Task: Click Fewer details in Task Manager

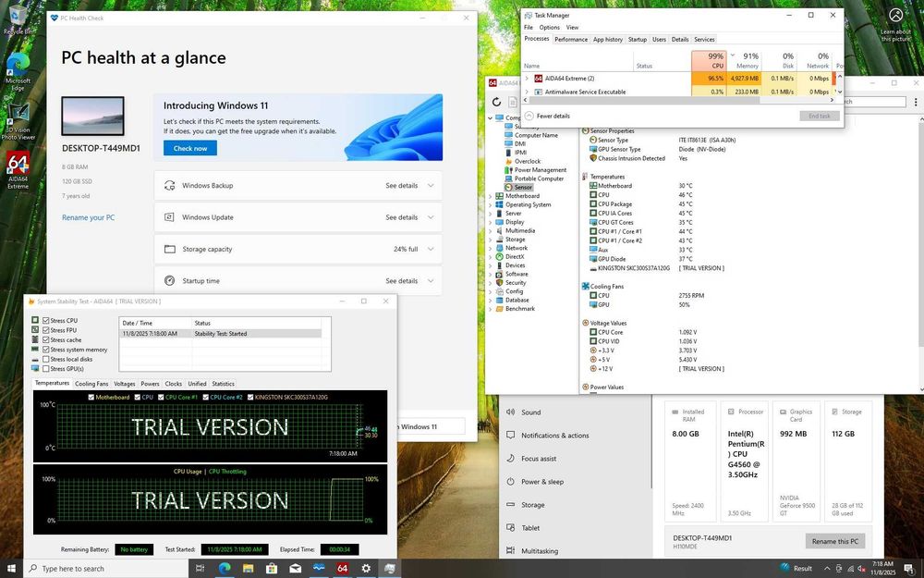Action: click(x=553, y=117)
